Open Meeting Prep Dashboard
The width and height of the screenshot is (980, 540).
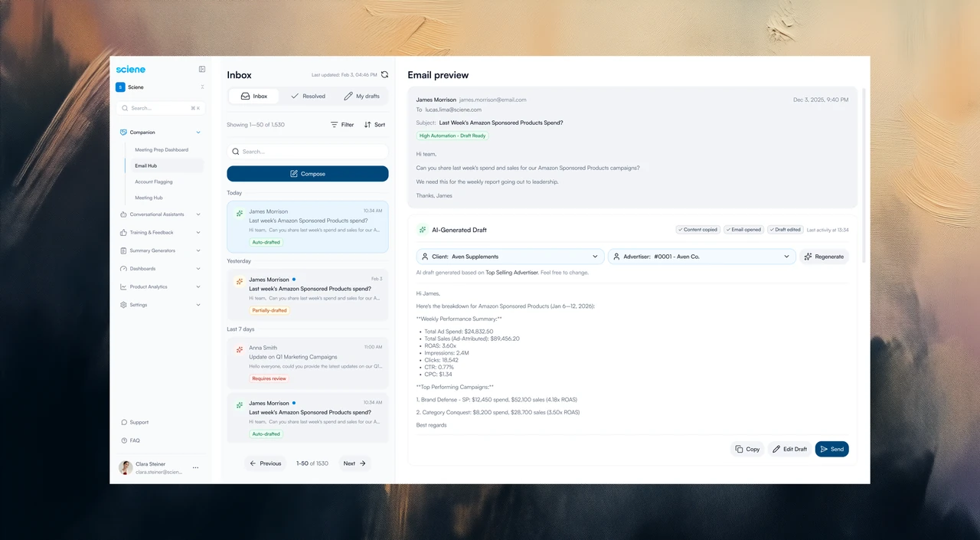click(x=162, y=150)
